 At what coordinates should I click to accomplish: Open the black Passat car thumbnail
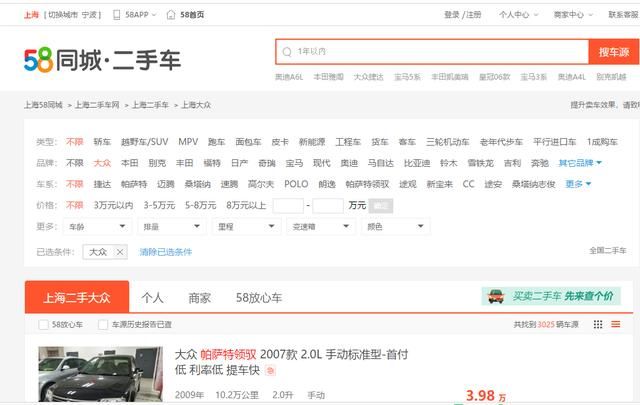coord(100,374)
